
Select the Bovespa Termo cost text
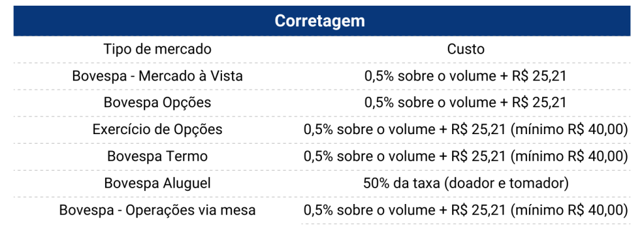click(466, 157)
